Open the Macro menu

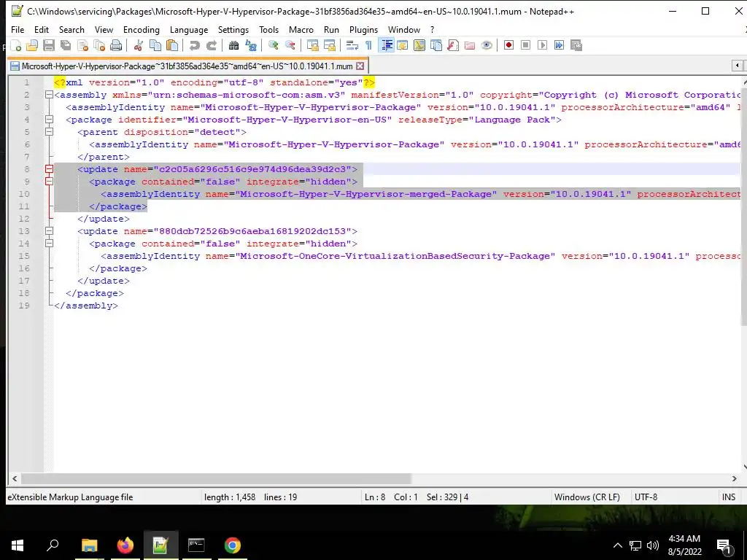click(301, 29)
